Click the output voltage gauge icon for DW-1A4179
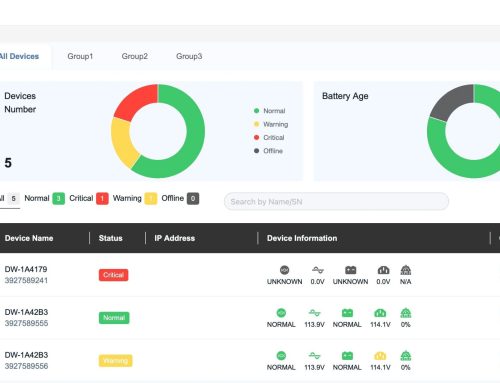 (383, 270)
